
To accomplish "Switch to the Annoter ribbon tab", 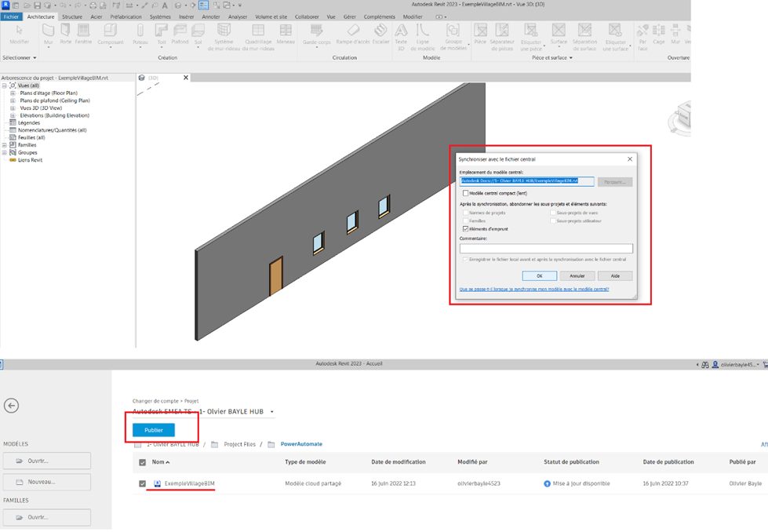I will [210, 16].
